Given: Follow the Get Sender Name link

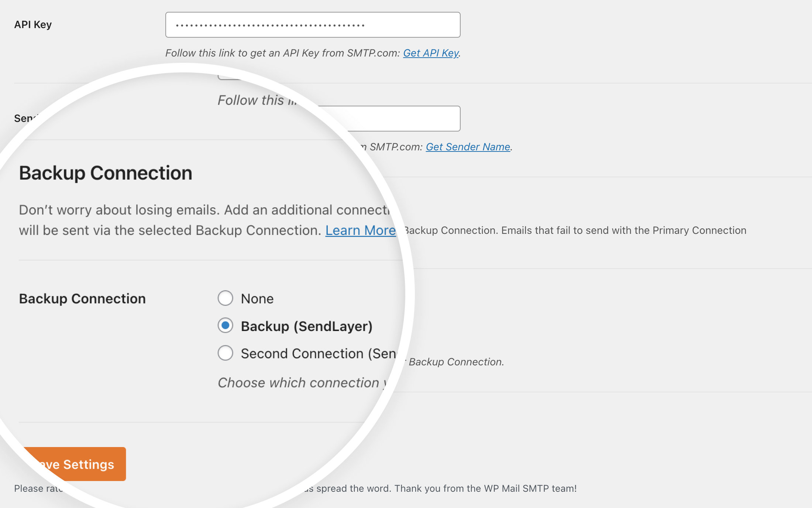Looking at the screenshot, I should 468,147.
